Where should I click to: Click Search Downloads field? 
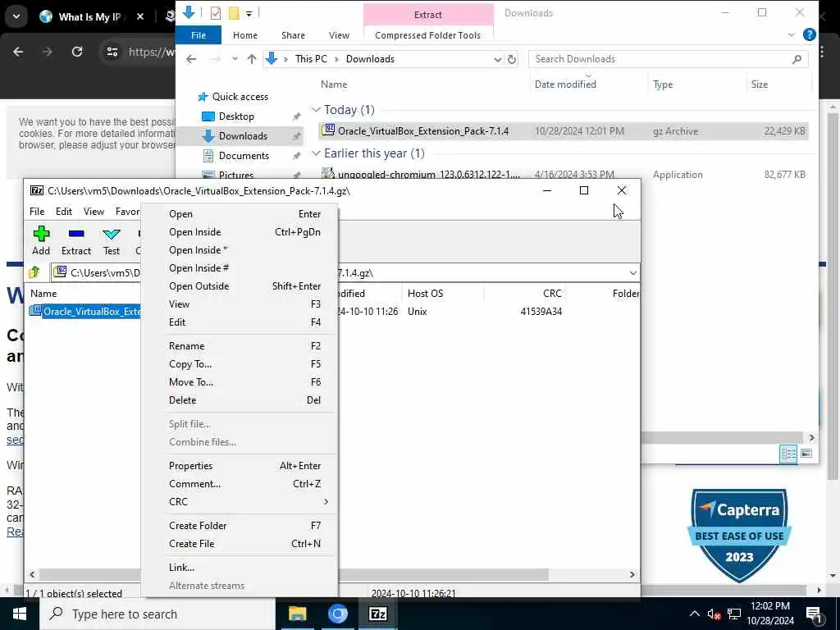(668, 59)
